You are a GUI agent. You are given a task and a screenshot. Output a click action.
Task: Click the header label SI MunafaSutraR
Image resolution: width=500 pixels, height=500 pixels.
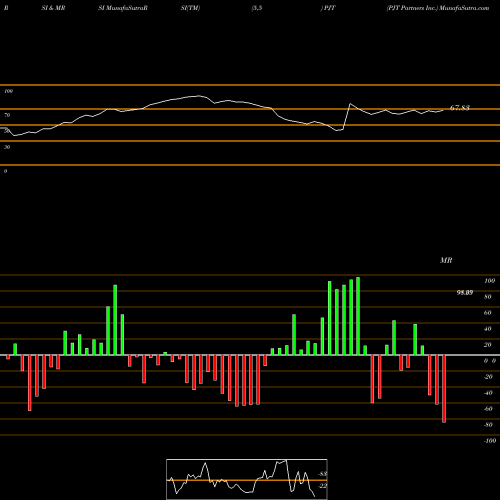pyautogui.click(x=123, y=8)
